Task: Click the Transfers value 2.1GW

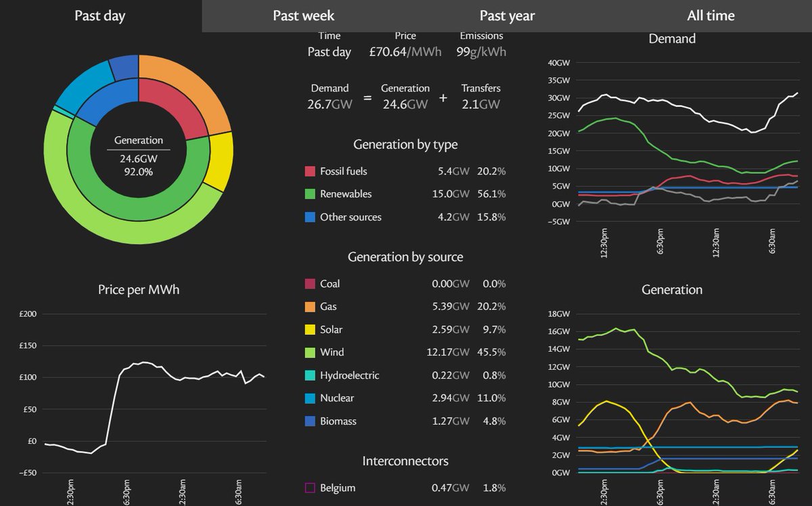Action: click(x=480, y=103)
